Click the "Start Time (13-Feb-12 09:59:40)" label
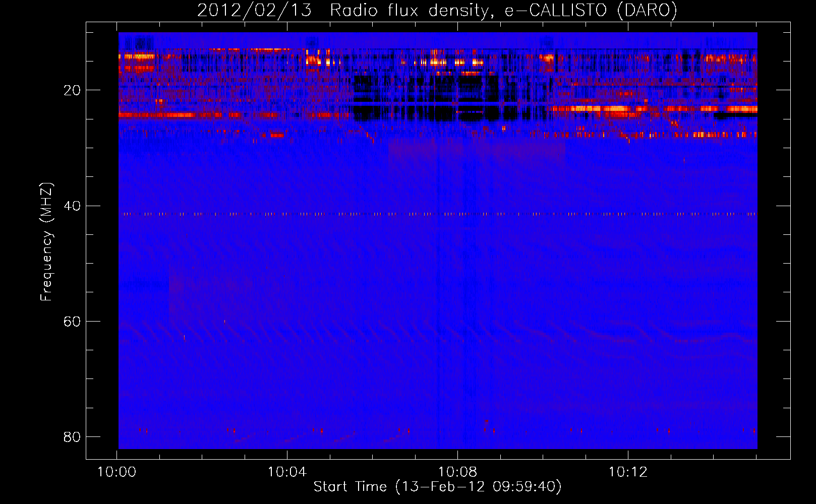Image resolution: width=816 pixels, height=504 pixels. point(437,487)
